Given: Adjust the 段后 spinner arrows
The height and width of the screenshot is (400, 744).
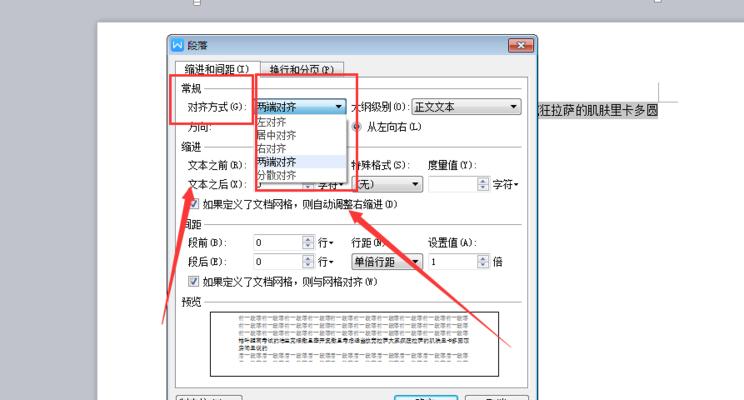Looking at the screenshot, I should click(x=308, y=261).
